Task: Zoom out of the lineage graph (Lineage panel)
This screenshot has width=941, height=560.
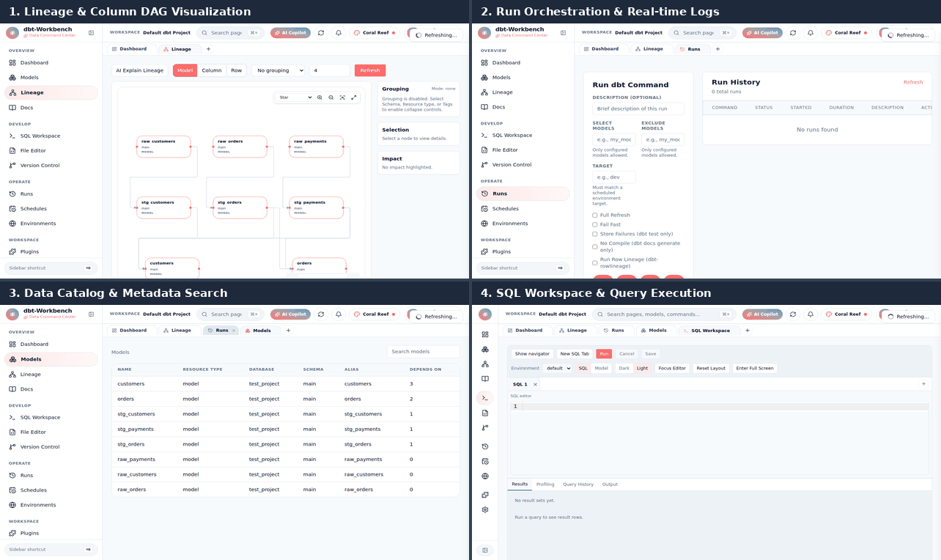Action: click(331, 97)
